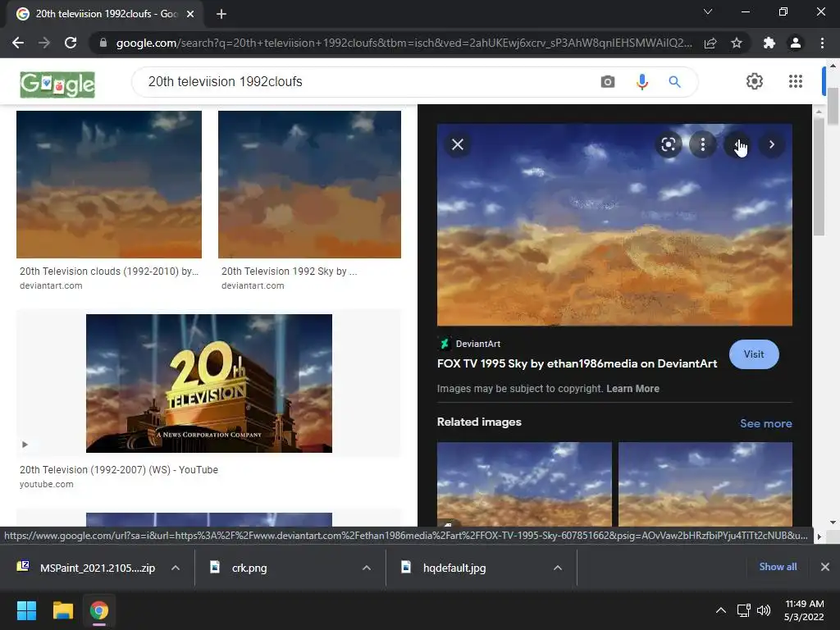Screen dimensions: 840x630
Task: Close the 20th televiision 1992cloufs tab
Action: point(190,14)
